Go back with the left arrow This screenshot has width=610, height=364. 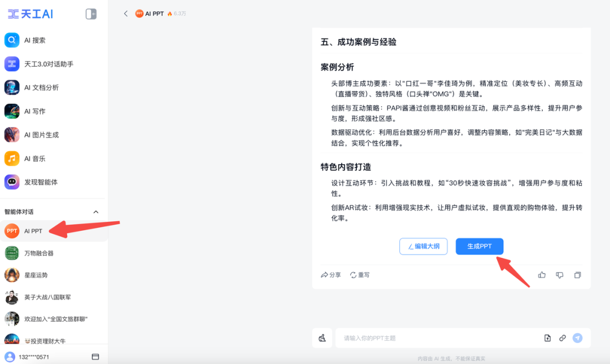125,14
